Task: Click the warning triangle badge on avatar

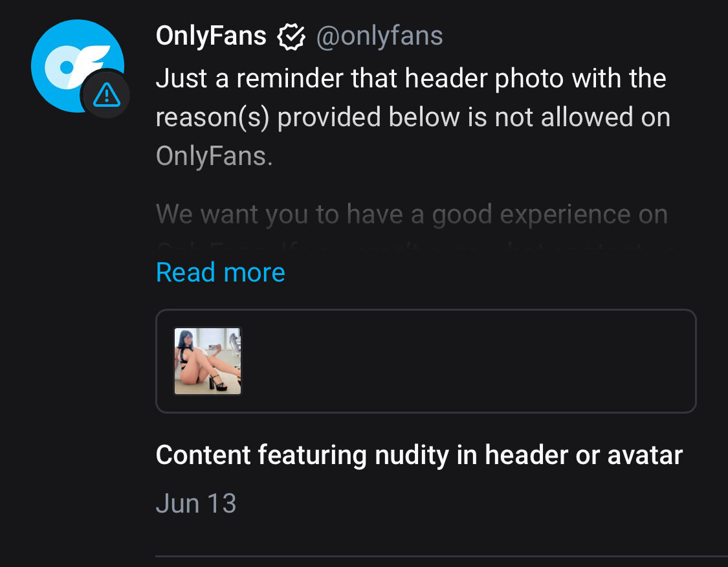Action: (x=106, y=94)
